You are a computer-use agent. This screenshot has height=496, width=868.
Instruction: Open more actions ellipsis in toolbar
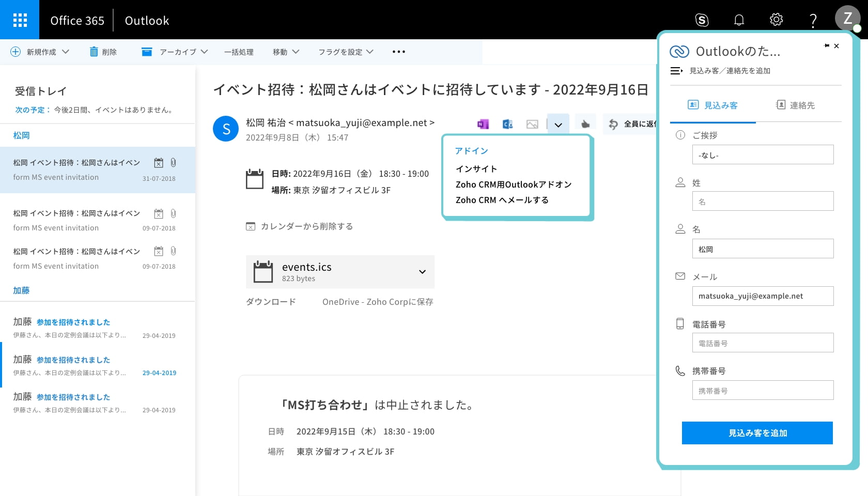[x=398, y=52]
